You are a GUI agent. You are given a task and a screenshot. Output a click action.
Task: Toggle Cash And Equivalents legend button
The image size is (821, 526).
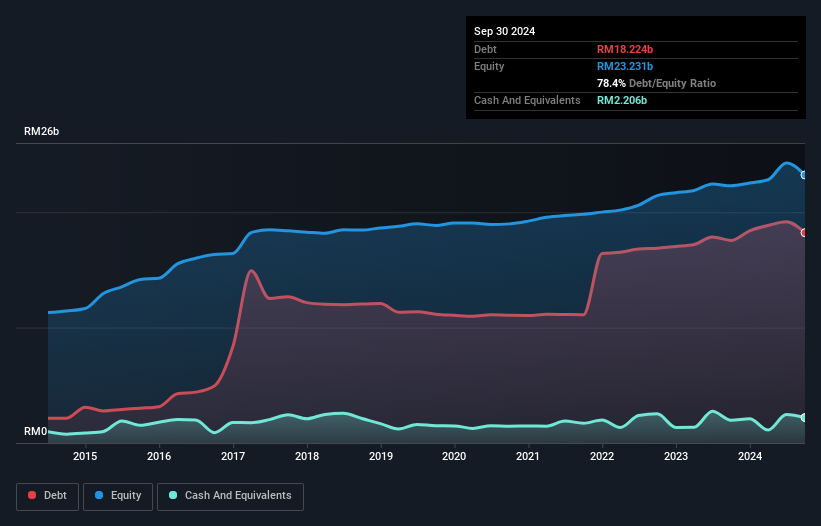pos(230,496)
